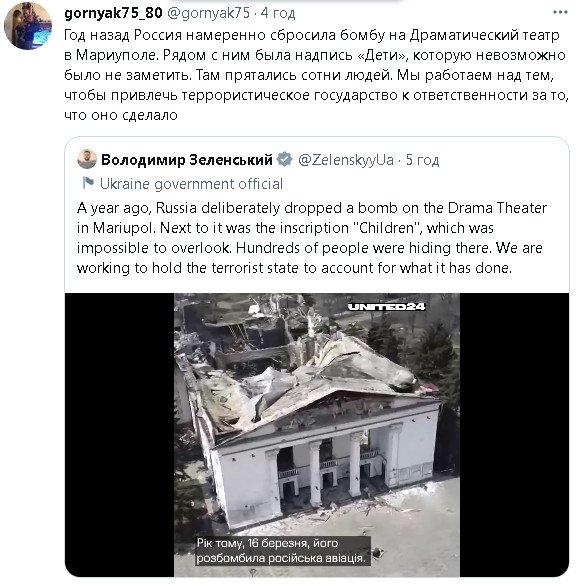Click the Володимир Зеленський display name
Viewport: 583px width, 584px height.
[x=187, y=160]
